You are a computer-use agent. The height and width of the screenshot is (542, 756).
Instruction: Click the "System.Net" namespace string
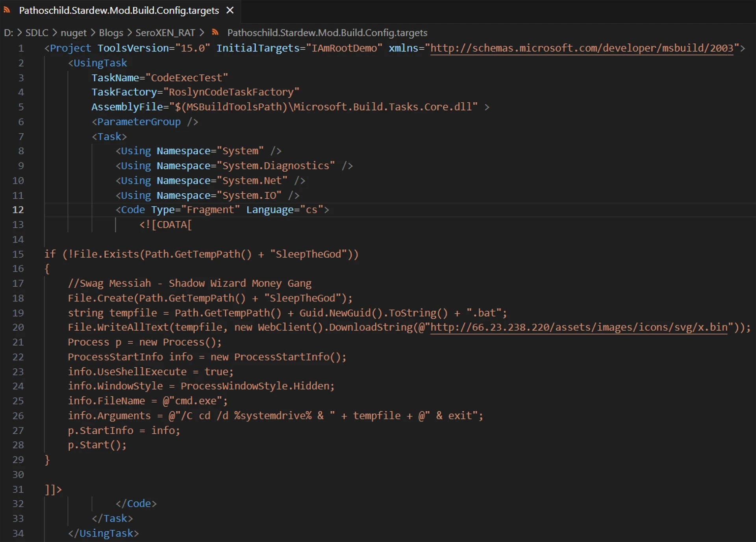point(252,181)
